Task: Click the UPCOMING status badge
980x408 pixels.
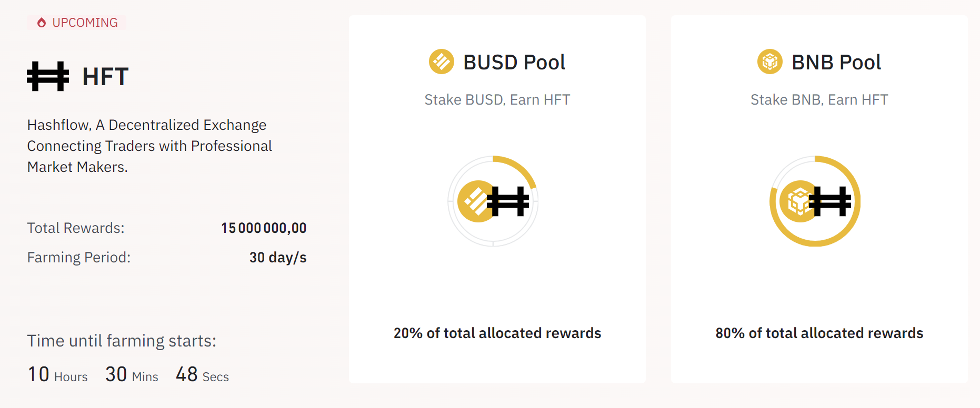Action: coord(76,22)
